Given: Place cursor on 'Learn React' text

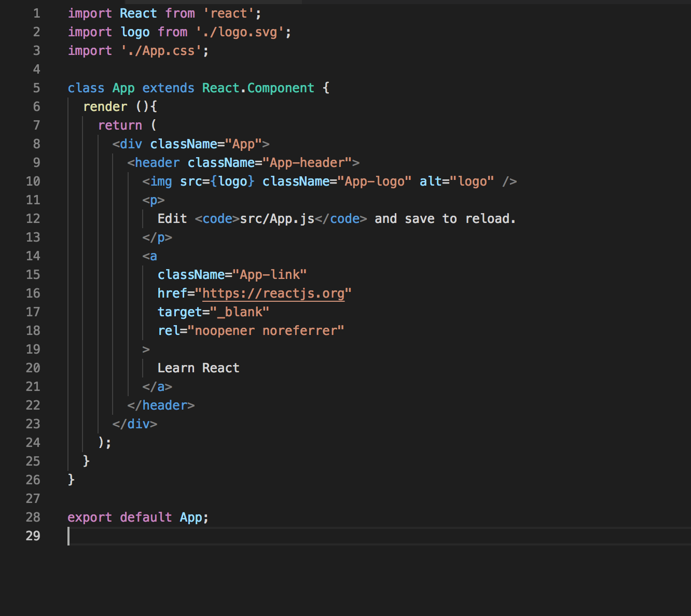Looking at the screenshot, I should (199, 368).
